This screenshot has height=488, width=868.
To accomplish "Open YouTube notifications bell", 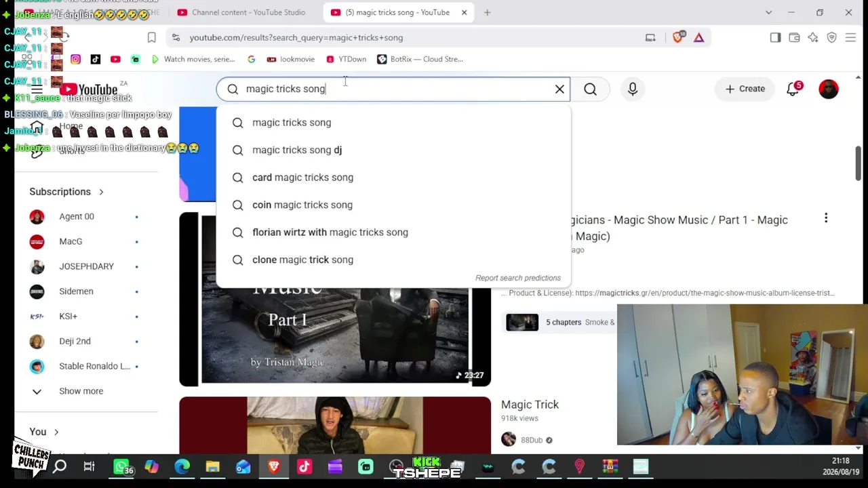I will (793, 89).
